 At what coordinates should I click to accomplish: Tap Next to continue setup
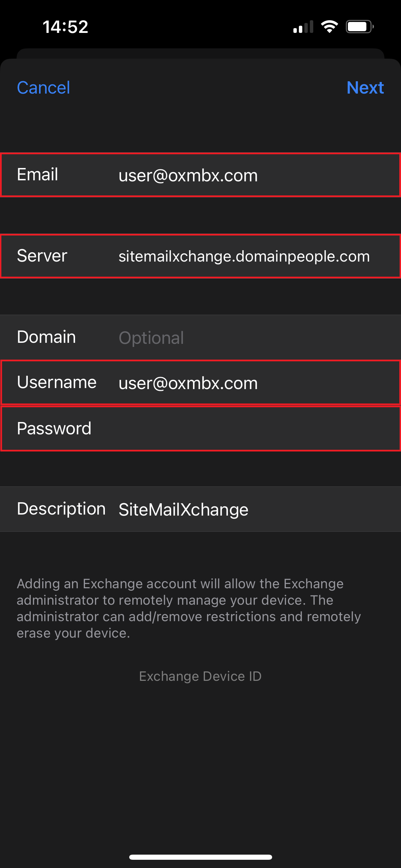point(365,87)
